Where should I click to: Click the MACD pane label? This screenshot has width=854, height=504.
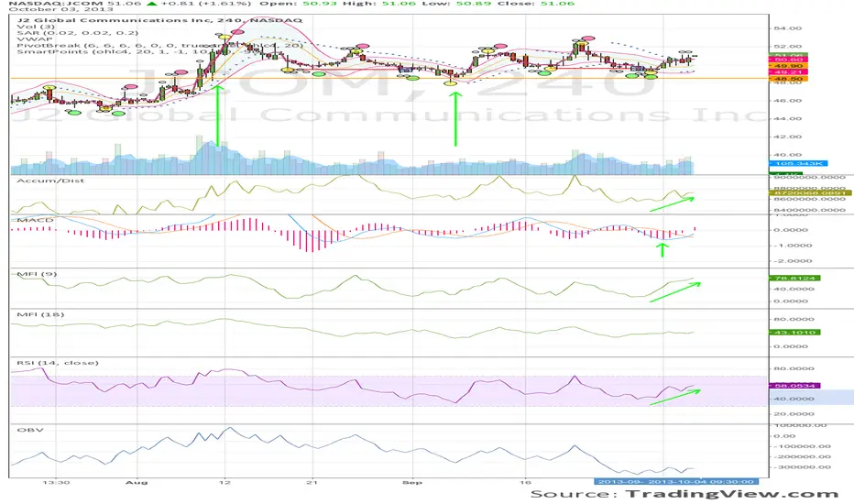click(x=35, y=220)
